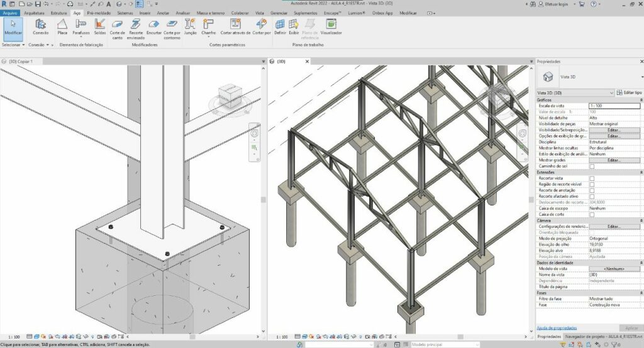Toggle Região de recorte visível checkbox
The height and width of the screenshot is (348, 644).
(x=592, y=184)
